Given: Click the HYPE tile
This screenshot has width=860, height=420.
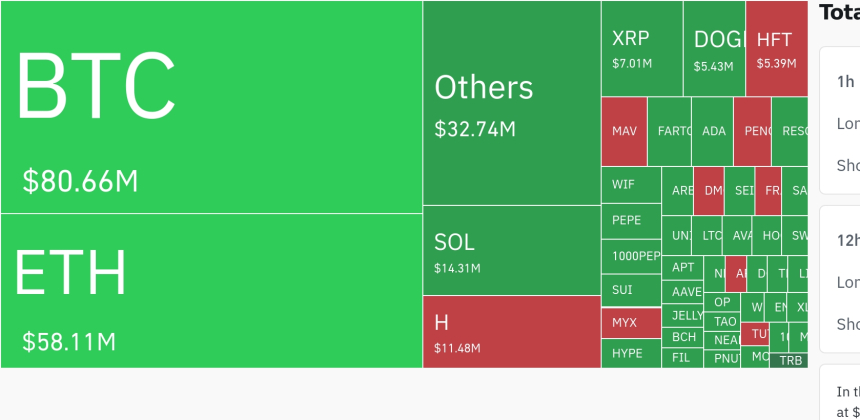Looking at the screenshot, I should [x=631, y=353].
